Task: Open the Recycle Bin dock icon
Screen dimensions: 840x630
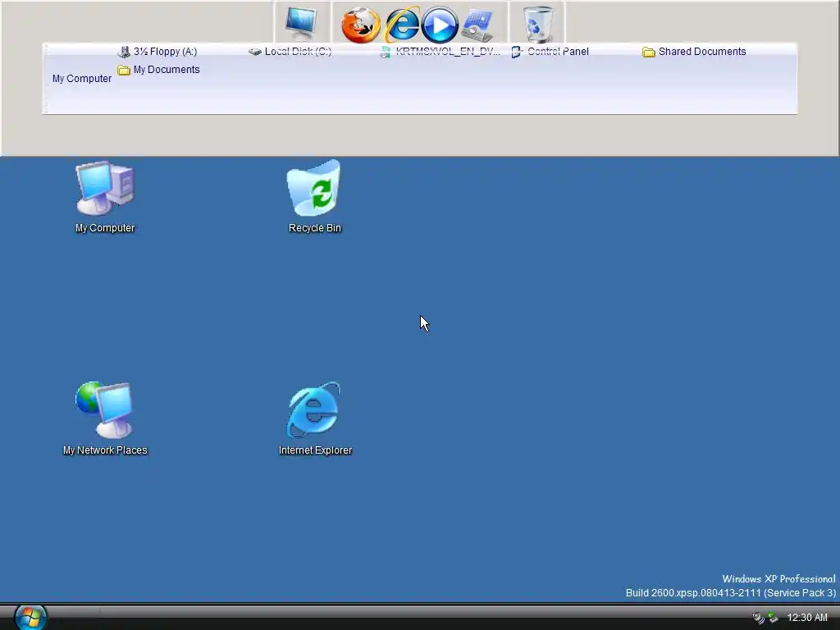Action: tap(538, 24)
